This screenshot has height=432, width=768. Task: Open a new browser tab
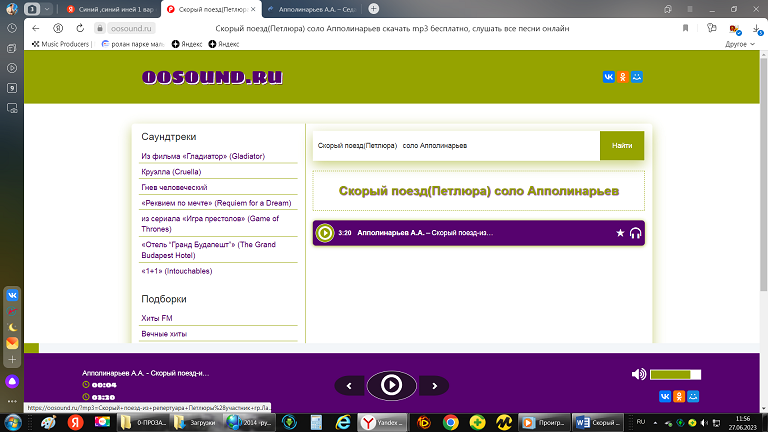[373, 9]
